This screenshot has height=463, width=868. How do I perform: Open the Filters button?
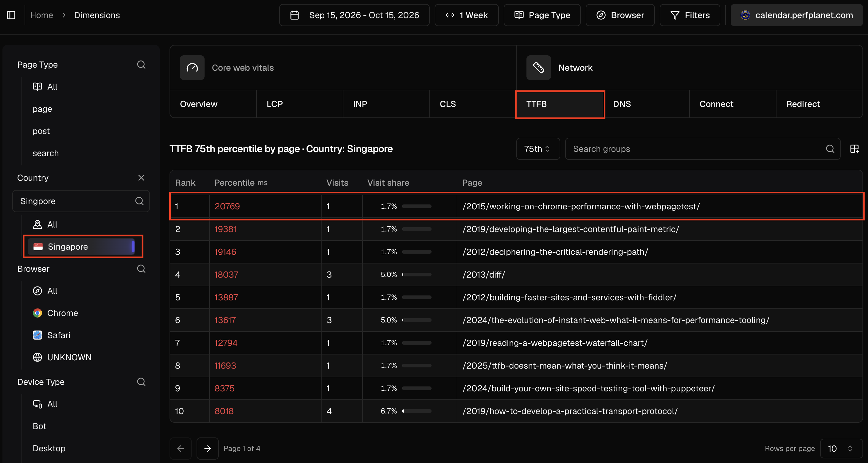coord(690,15)
